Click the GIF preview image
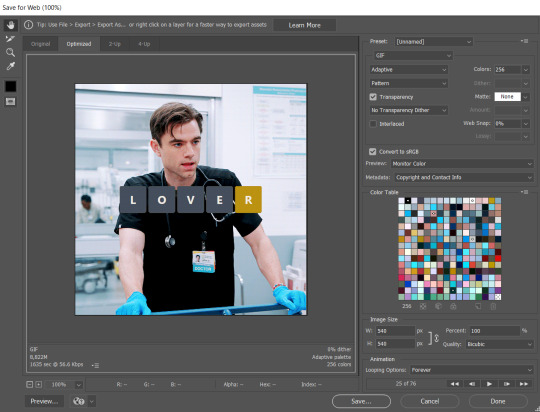The image size is (540, 412). pyautogui.click(x=191, y=199)
